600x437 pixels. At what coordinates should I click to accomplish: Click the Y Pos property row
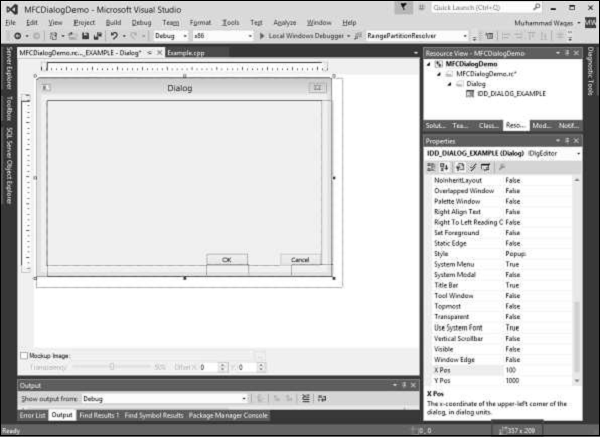[x=500, y=380]
